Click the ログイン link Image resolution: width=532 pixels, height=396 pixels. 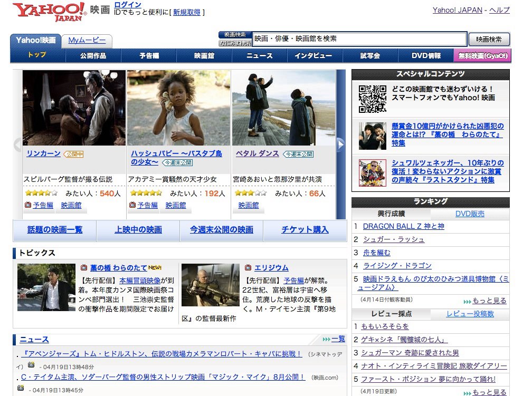[128, 5]
